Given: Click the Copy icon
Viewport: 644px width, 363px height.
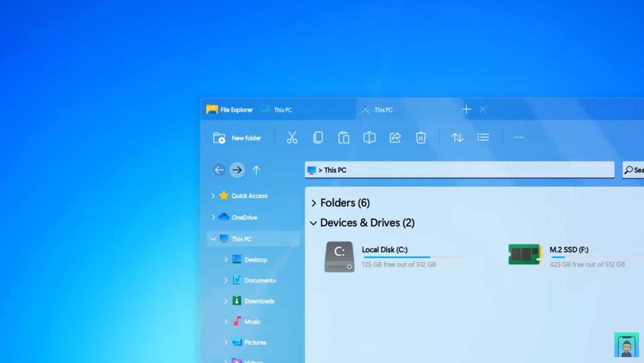Looking at the screenshot, I should click(x=318, y=137).
